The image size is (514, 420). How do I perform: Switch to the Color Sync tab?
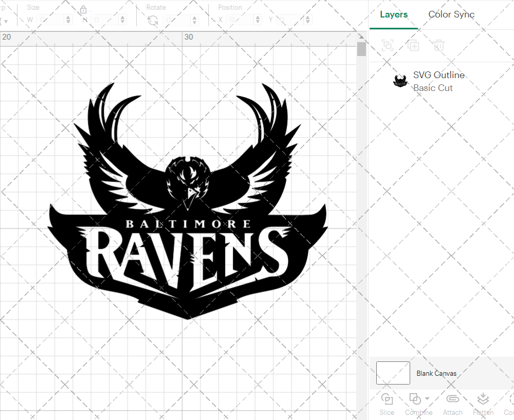(451, 14)
